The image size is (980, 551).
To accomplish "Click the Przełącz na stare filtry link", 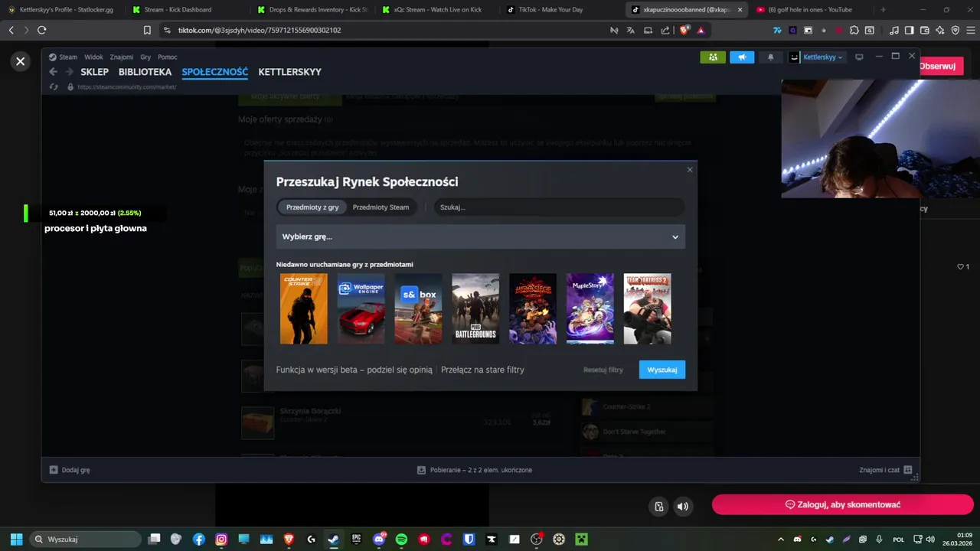I will coord(482,370).
